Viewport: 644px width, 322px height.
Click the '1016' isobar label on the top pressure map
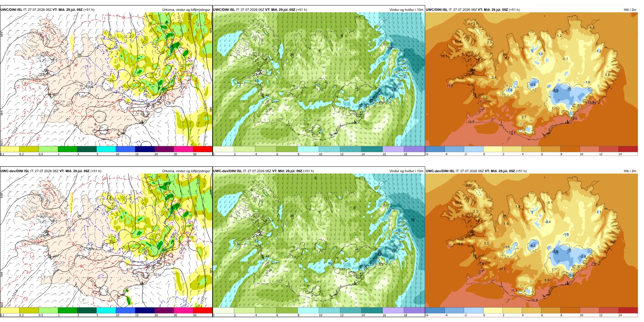click(x=38, y=34)
